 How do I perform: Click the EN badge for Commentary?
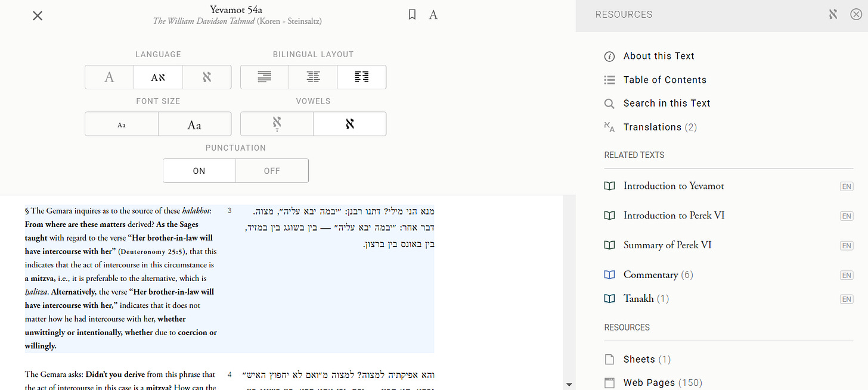coord(847,275)
